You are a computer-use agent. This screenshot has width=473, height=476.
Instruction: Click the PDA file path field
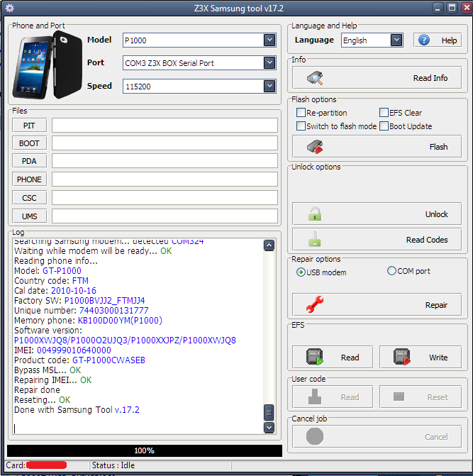165,161
